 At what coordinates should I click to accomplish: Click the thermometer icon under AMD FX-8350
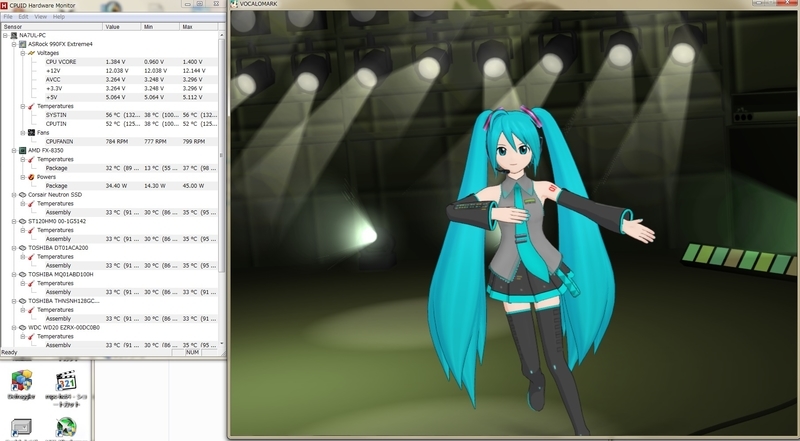point(31,159)
